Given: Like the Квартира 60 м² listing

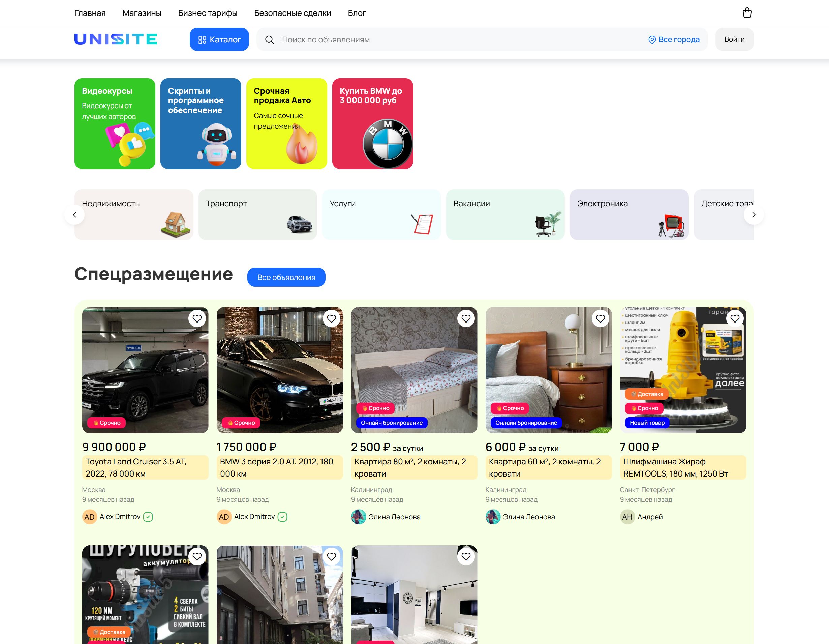Looking at the screenshot, I should pos(600,319).
